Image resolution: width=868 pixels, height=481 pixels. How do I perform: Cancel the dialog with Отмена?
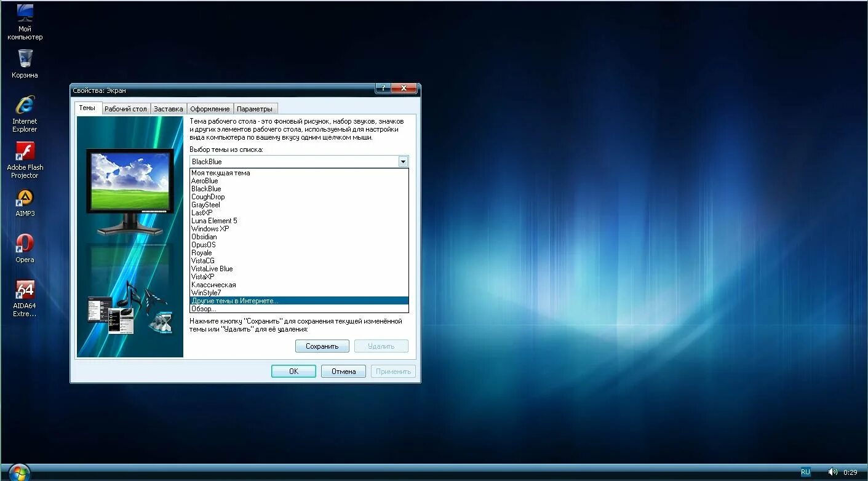pyautogui.click(x=343, y=371)
